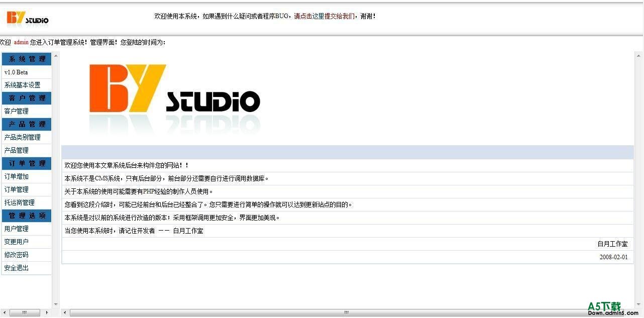Select the 订单管理 section header
644x318 pixels.
[x=27, y=163]
